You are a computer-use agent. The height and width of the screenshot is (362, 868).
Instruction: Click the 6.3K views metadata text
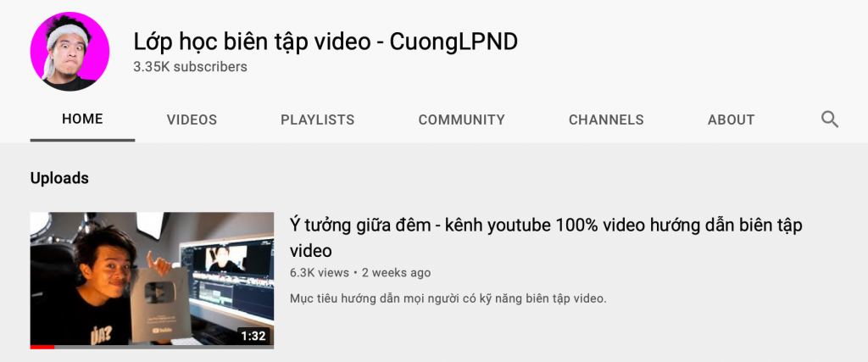click(320, 273)
